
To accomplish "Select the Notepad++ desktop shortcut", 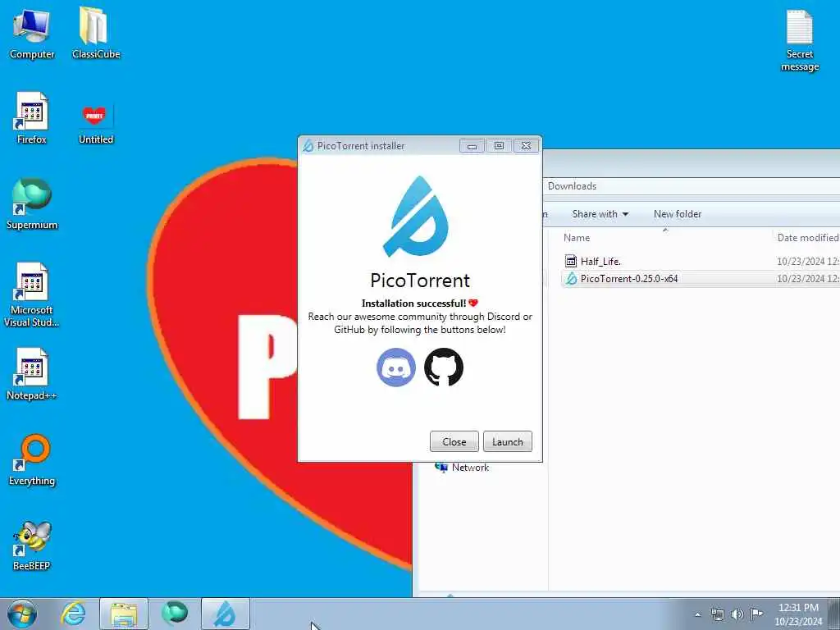I will pos(32,374).
